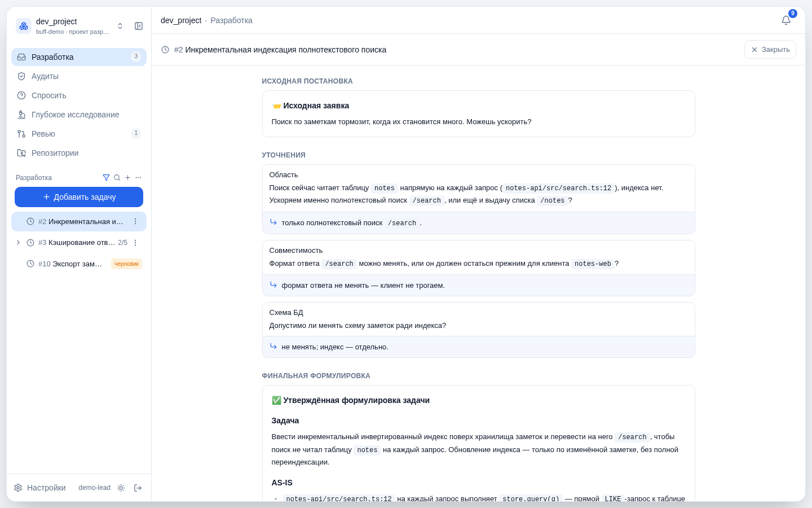Click the черновик badge on task #10
The image size is (812, 508).
click(x=126, y=264)
